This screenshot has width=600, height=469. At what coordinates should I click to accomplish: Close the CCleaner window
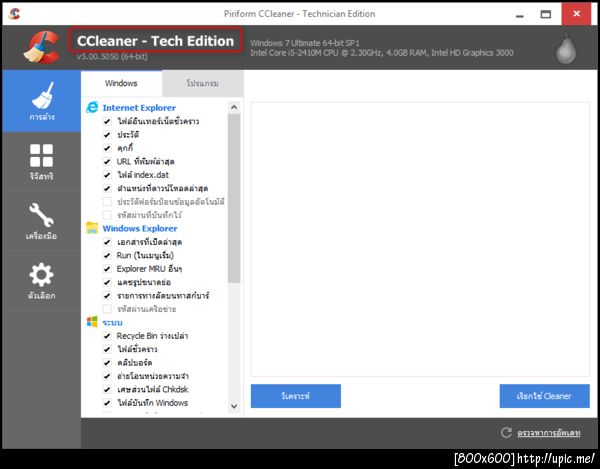pyautogui.click(x=576, y=14)
